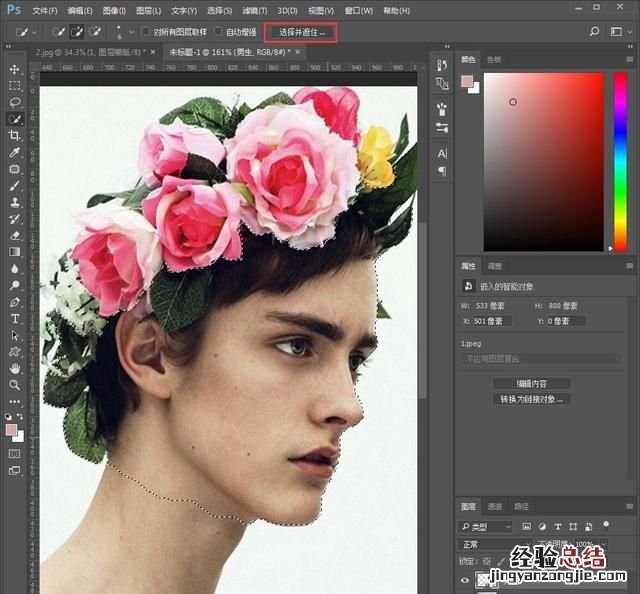Expand the brush size picker dropdown
The width and height of the screenshot is (640, 594).
pyautogui.click(x=122, y=32)
